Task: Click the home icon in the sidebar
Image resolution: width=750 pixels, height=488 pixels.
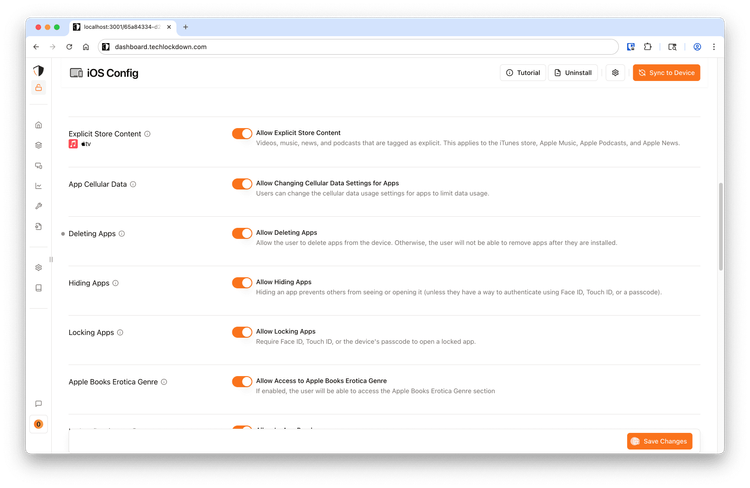Action: pyautogui.click(x=38, y=125)
